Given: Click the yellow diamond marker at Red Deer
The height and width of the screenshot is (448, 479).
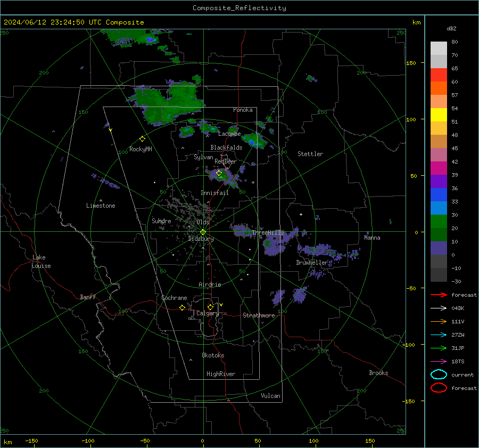Looking at the screenshot, I should point(219,173).
